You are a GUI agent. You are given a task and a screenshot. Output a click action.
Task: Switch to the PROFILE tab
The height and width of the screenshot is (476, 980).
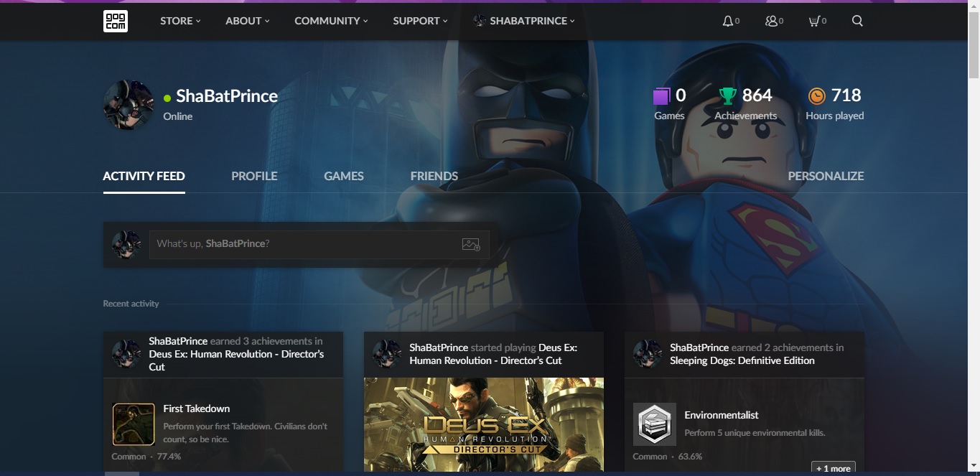[x=254, y=176]
